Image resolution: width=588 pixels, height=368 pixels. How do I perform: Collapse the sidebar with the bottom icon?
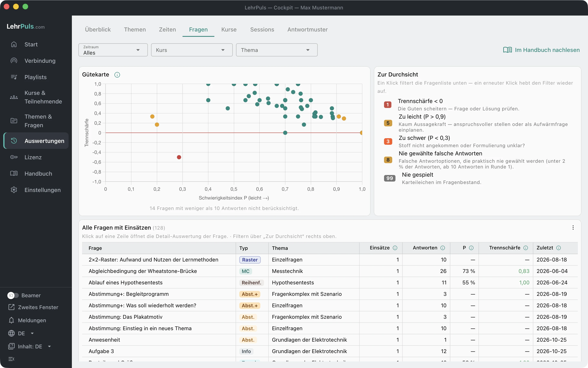click(x=11, y=359)
